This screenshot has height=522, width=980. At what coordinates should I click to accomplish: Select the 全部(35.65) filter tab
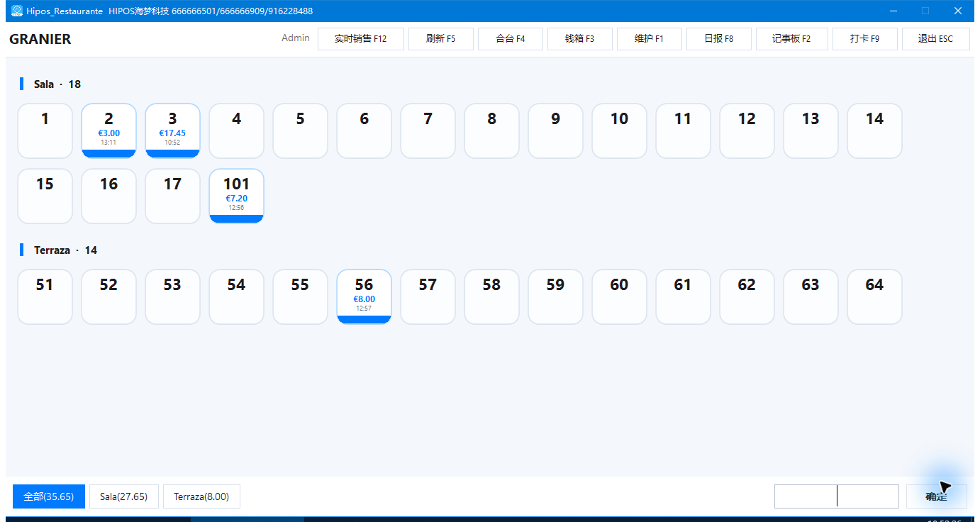[49, 496]
